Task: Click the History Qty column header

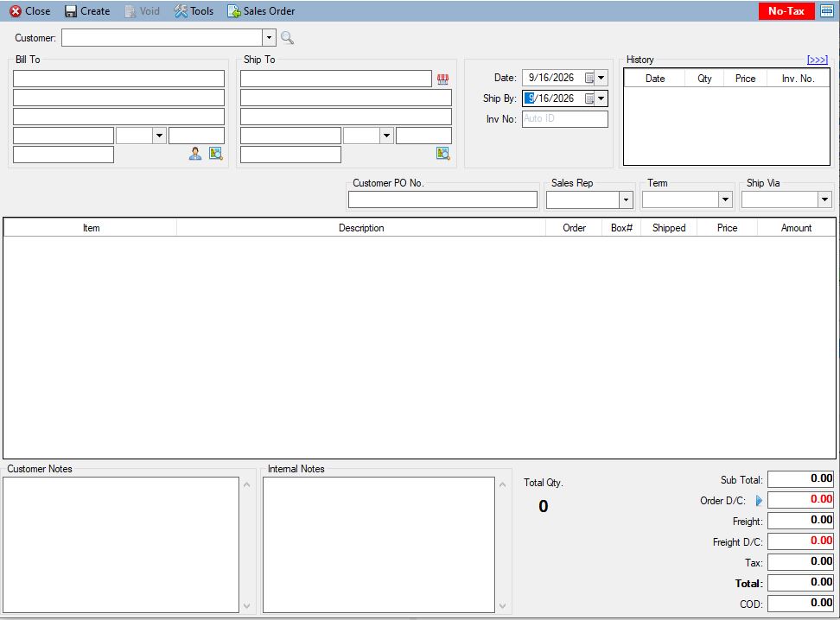Action: [704, 79]
